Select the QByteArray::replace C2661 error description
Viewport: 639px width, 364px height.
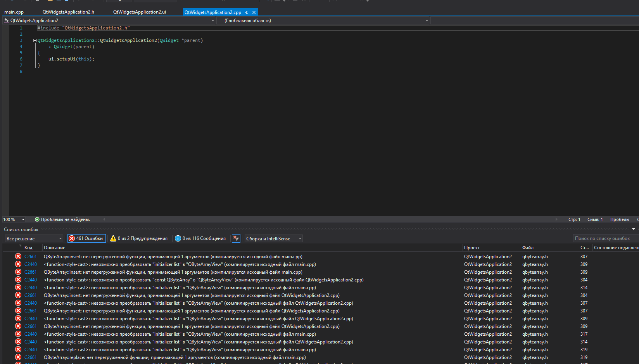pyautogui.click(x=174, y=357)
